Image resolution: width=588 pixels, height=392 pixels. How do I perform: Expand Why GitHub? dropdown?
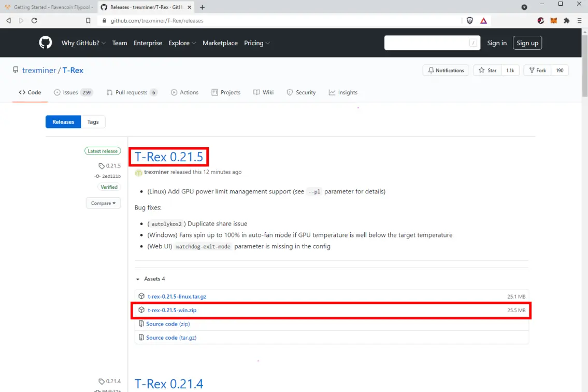(x=83, y=43)
